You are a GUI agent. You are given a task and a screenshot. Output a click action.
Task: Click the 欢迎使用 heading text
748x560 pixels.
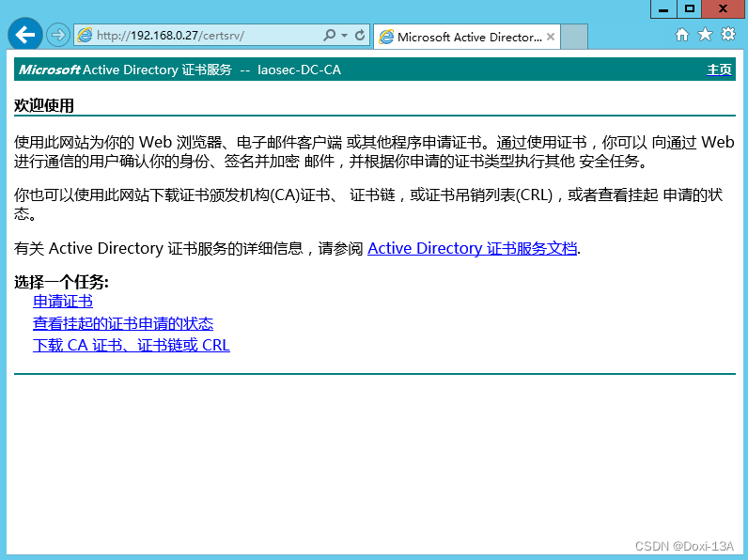44,105
